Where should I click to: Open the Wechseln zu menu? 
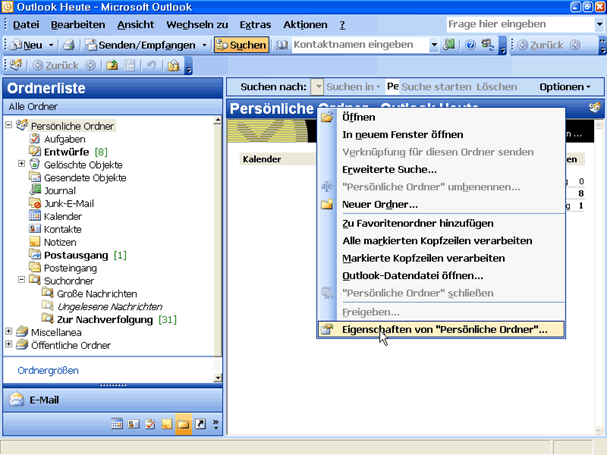pos(197,24)
